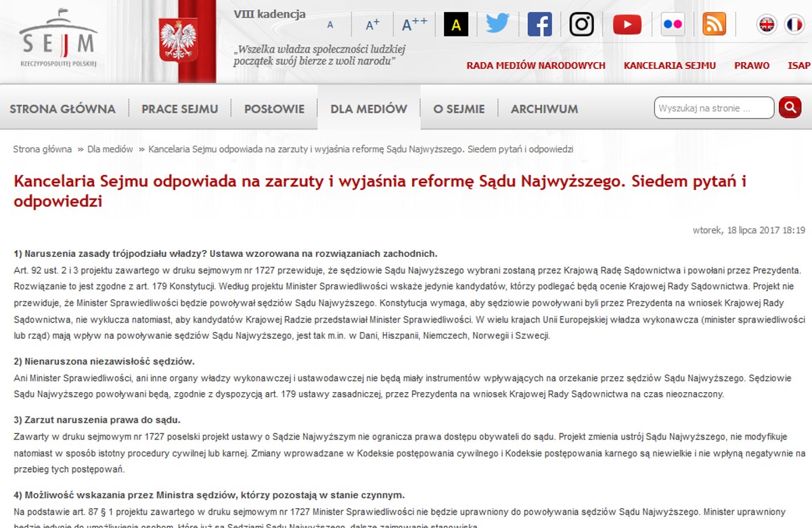812x528 pixels.
Task: Open the Sejm Flickr gallery
Action: (673, 24)
